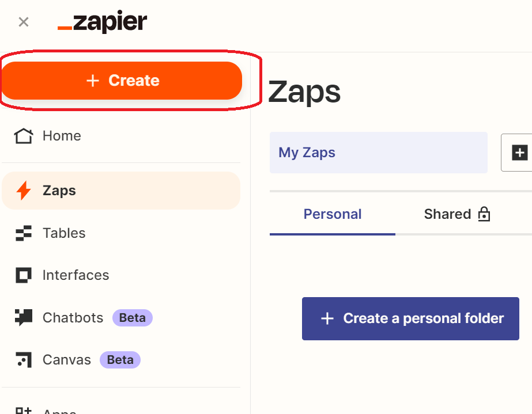Click the partially visible Apps icon
Screen dimensions: 532x414
point(24,410)
